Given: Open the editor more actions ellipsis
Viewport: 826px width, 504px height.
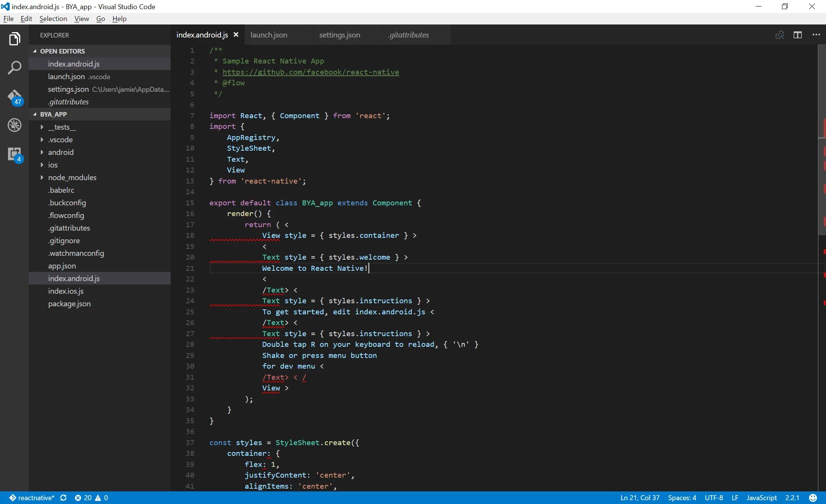Looking at the screenshot, I should (816, 35).
